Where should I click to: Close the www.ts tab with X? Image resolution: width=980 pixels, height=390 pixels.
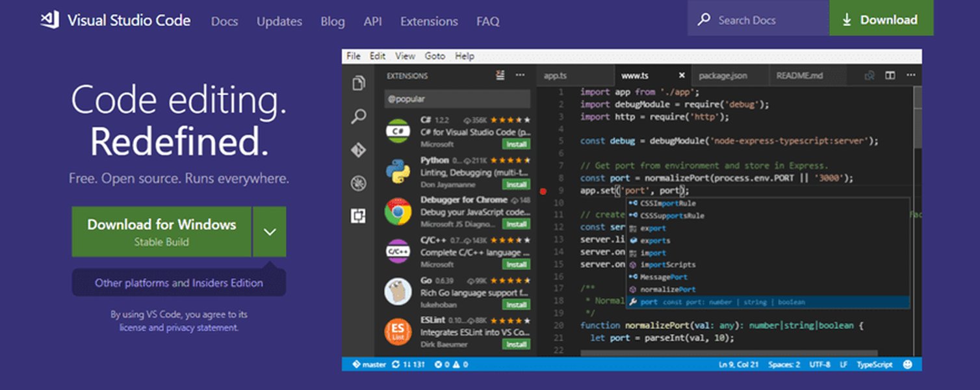681,75
